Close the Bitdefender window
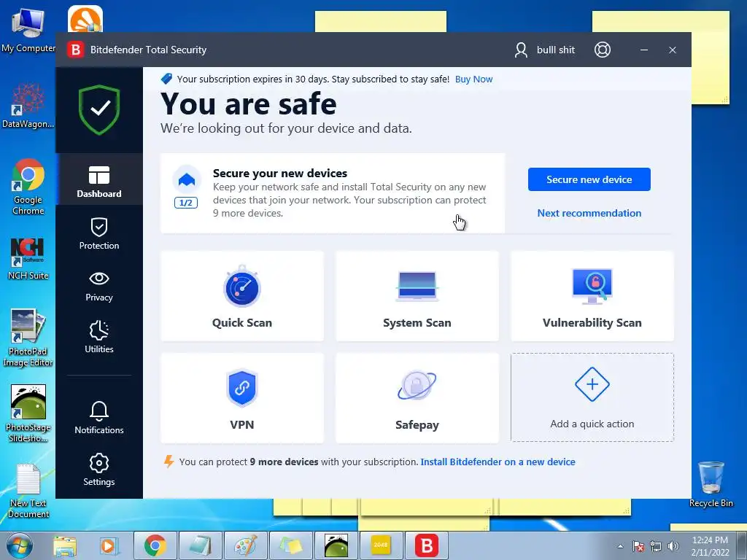 click(x=672, y=50)
